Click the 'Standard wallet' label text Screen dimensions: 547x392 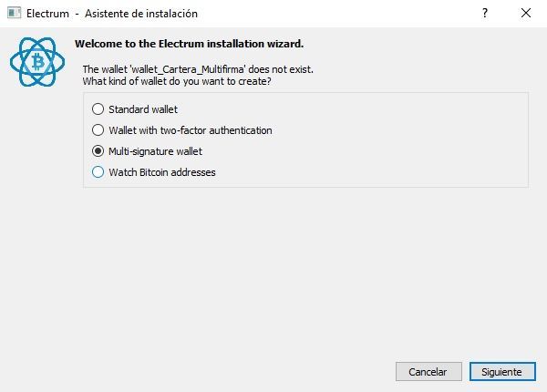pyautogui.click(x=143, y=109)
